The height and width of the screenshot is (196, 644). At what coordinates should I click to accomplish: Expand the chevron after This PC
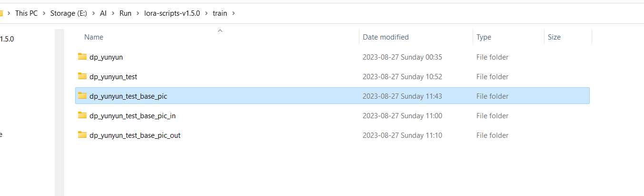[44, 13]
